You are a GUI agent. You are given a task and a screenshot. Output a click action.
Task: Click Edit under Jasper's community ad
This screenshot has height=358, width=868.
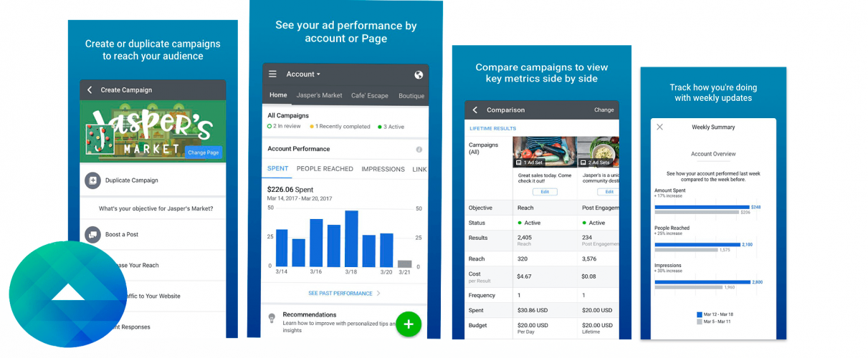click(609, 192)
